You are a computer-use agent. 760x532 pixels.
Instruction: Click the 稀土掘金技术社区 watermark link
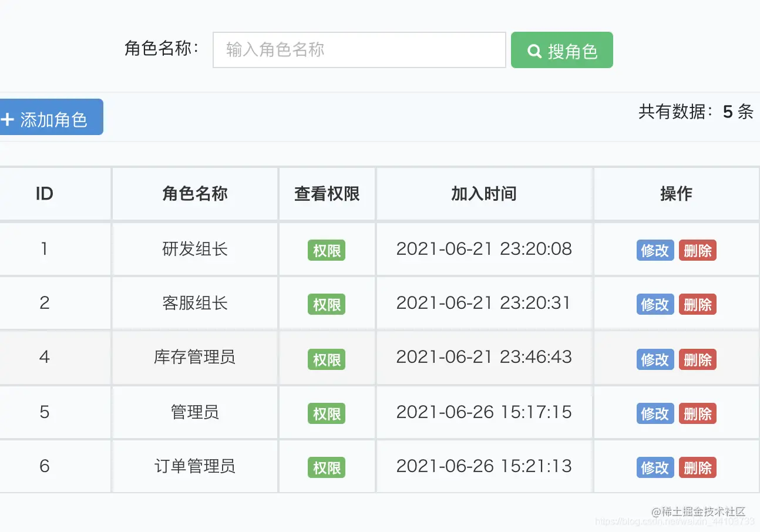coord(698,511)
